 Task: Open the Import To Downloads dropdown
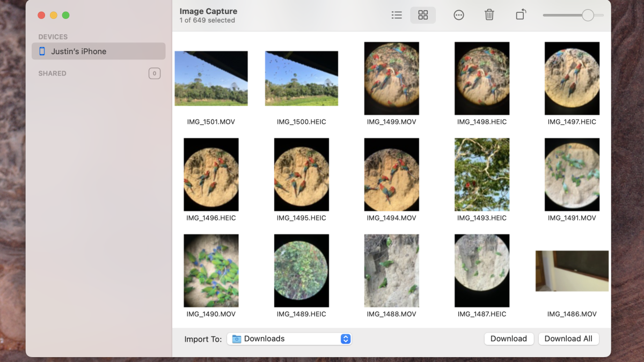pyautogui.click(x=346, y=339)
